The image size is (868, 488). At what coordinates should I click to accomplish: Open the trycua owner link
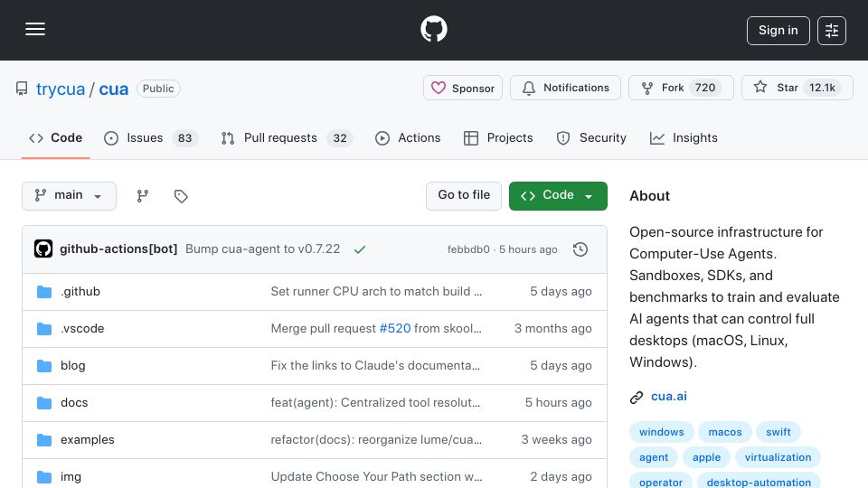(61, 89)
